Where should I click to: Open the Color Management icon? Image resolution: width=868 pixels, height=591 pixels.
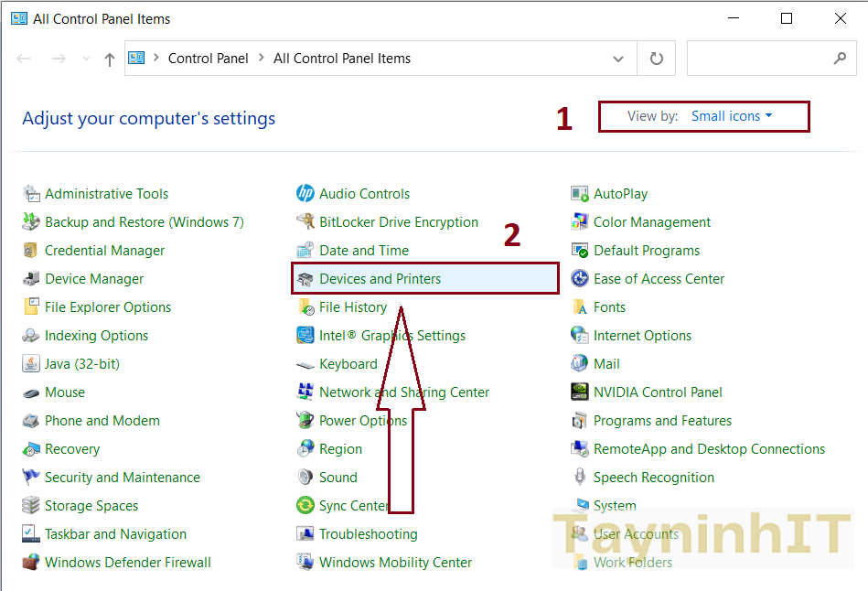point(579,222)
